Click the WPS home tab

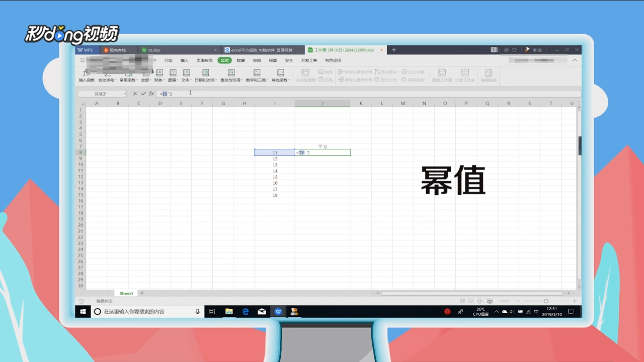(87, 50)
